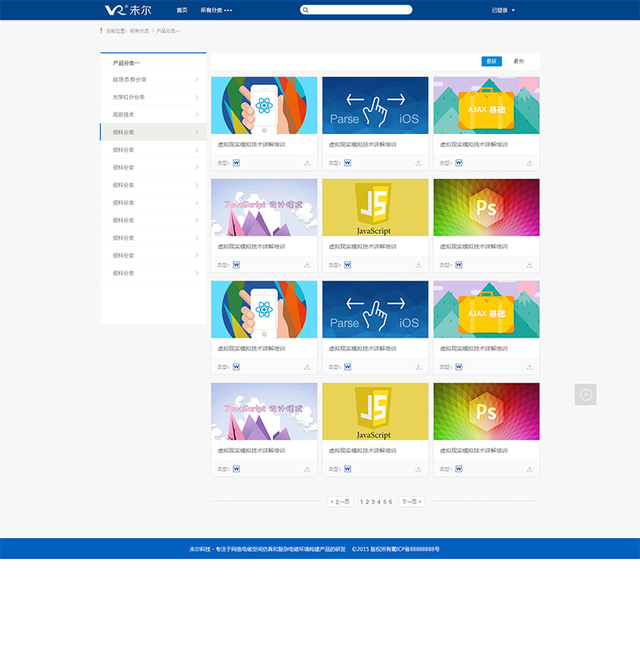Open the first purple JavaScript 设计模式 thumbnail
640x672 pixels.
[264, 207]
